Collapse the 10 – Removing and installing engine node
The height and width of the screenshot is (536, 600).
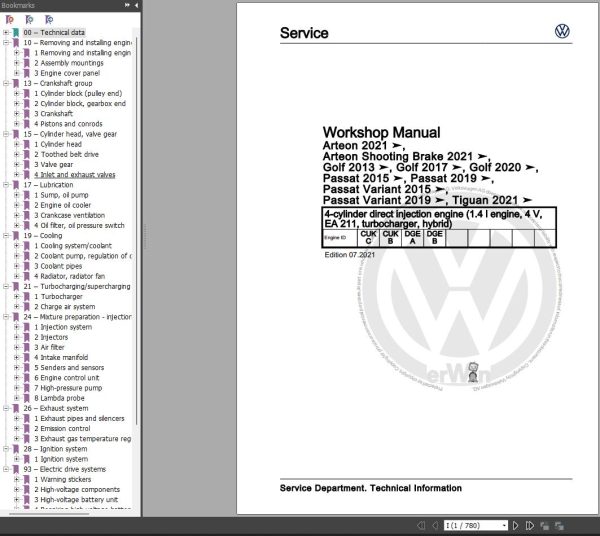6,42
